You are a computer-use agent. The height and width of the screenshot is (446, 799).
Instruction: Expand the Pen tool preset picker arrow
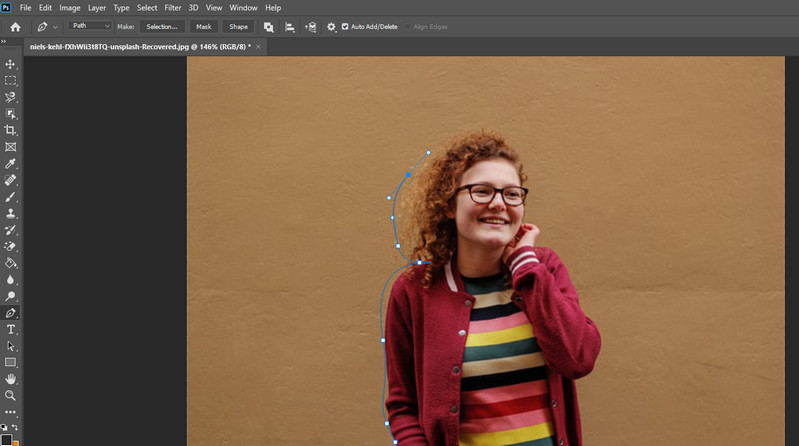[x=55, y=27]
